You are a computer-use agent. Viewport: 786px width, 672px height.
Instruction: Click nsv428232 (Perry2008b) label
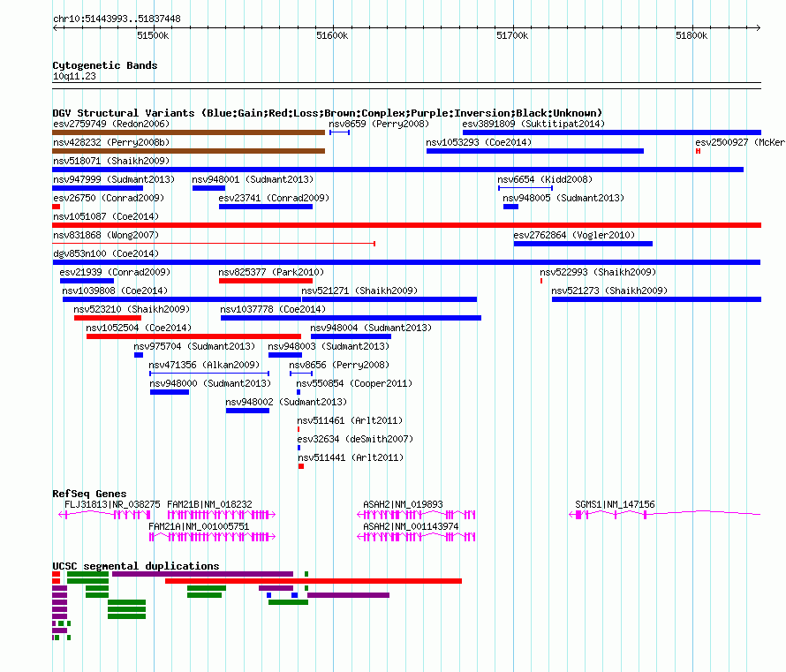pyautogui.click(x=111, y=142)
